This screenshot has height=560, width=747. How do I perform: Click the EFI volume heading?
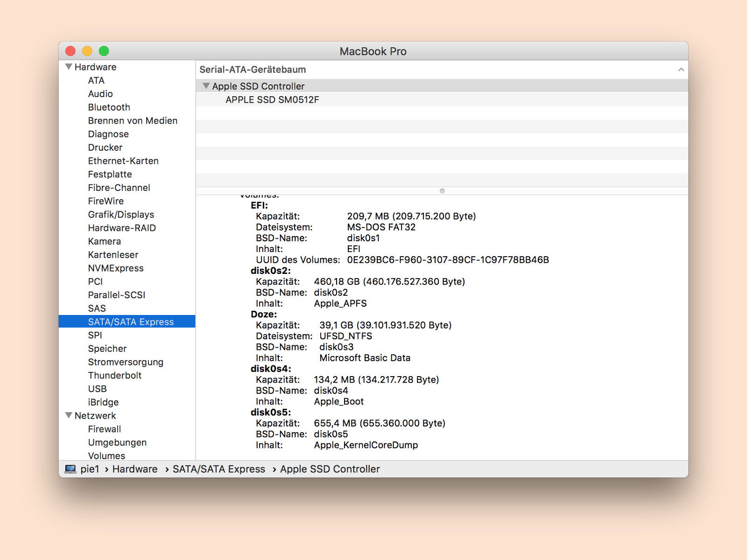point(259,205)
